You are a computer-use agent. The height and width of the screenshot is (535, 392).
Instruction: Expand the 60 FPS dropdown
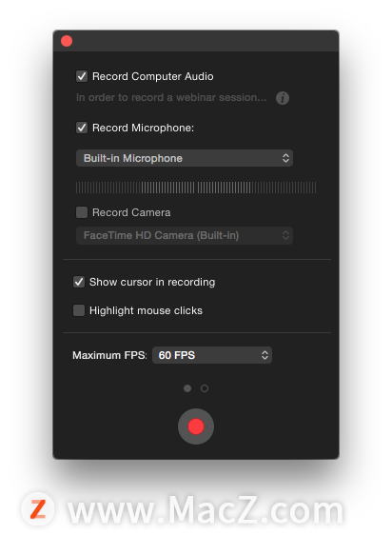pos(212,355)
